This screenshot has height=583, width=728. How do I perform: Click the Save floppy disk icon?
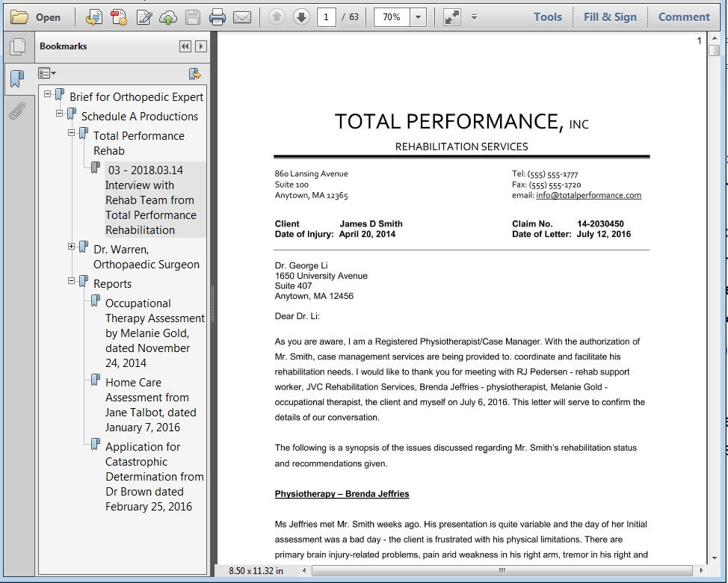tap(193, 18)
